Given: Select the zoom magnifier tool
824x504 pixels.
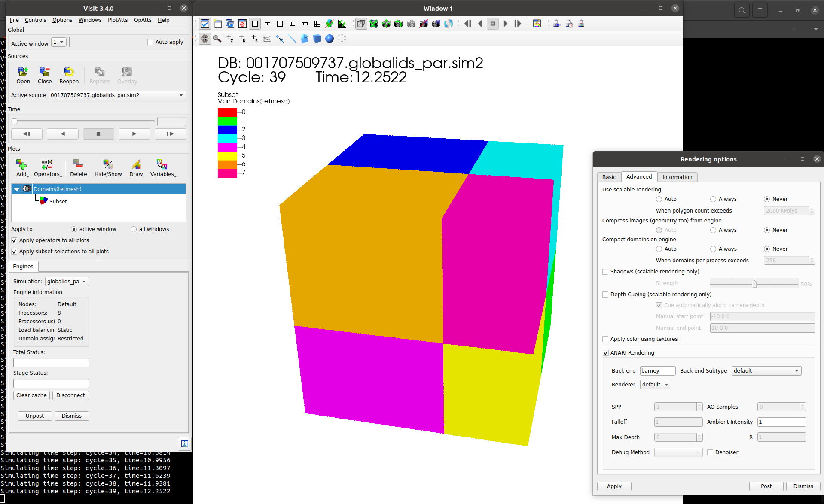Looking at the screenshot, I should 217,39.
